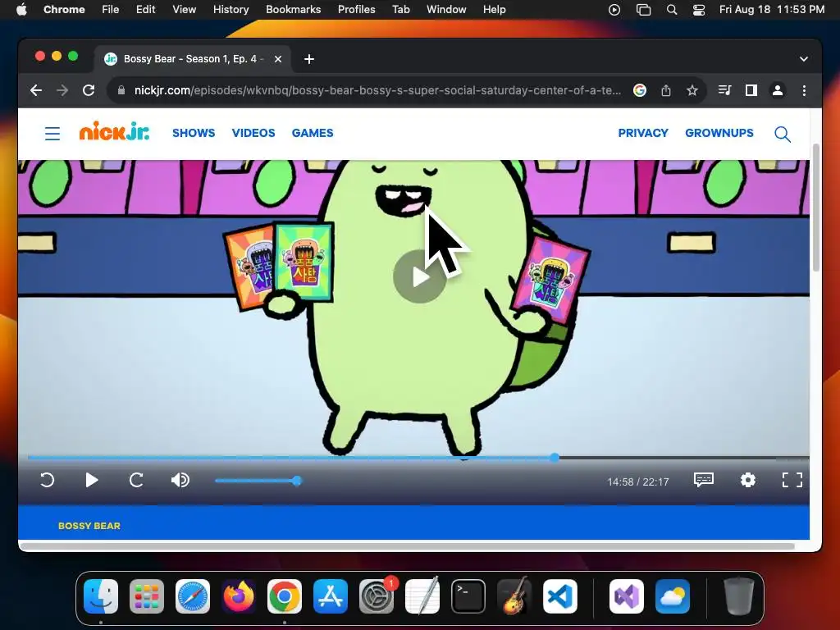840x630 pixels.
Task: Launch Firefox from the Dock
Action: coord(239,596)
